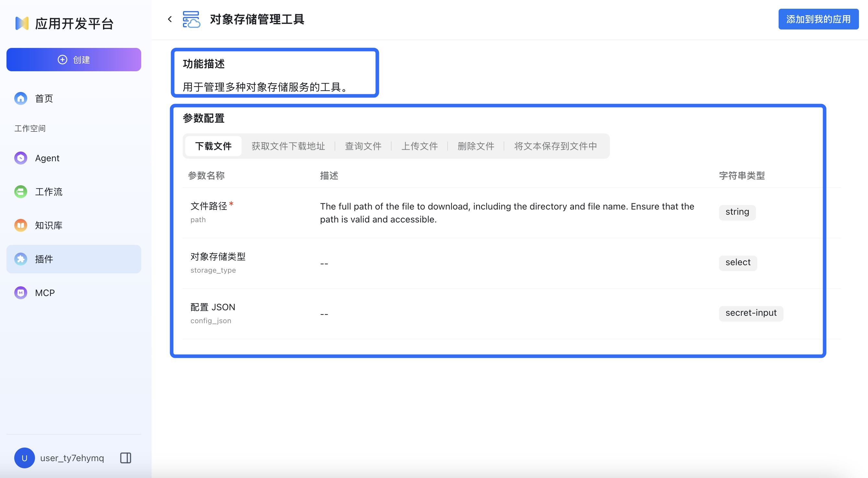Open the 首页 home page
The width and height of the screenshot is (868, 478).
(43, 98)
